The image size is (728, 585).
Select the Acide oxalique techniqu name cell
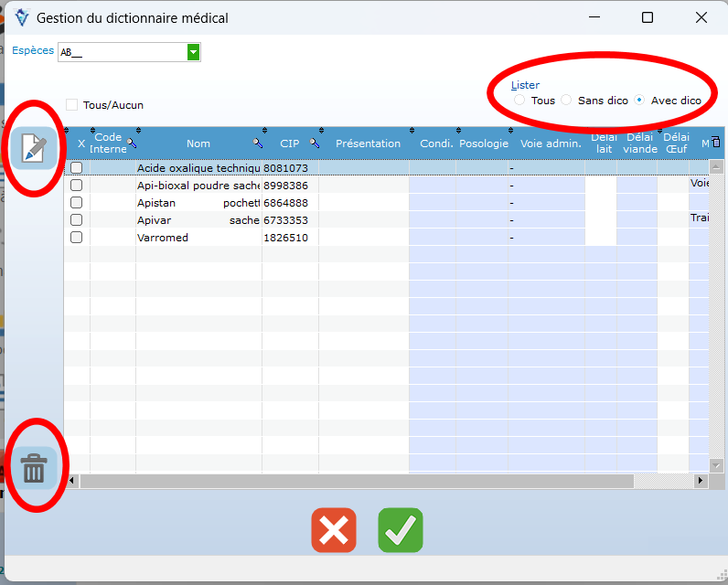point(198,168)
